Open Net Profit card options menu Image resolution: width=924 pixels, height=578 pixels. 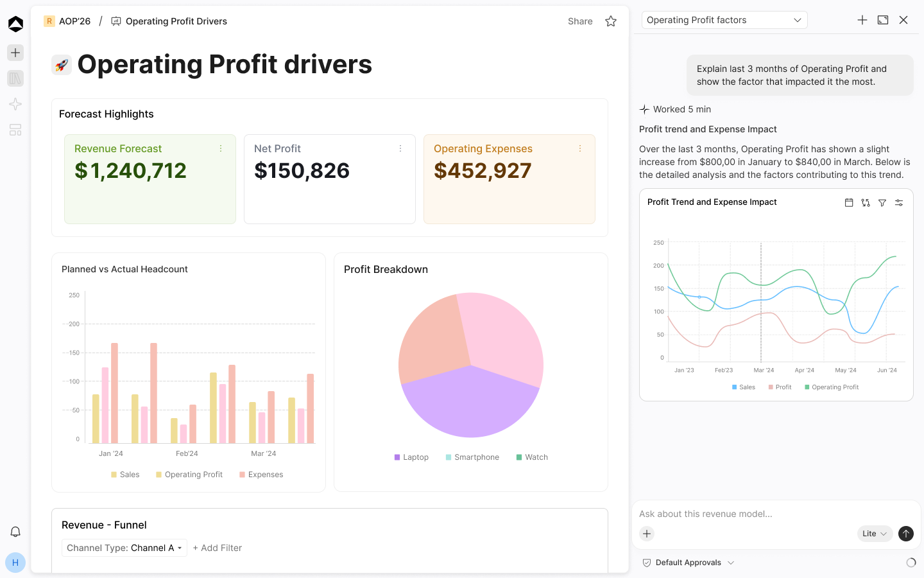(400, 148)
